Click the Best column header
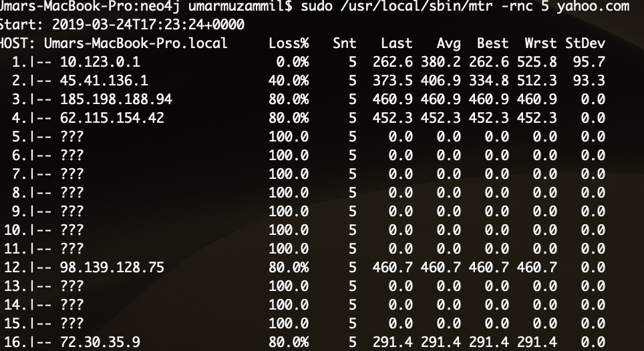 coord(493,43)
